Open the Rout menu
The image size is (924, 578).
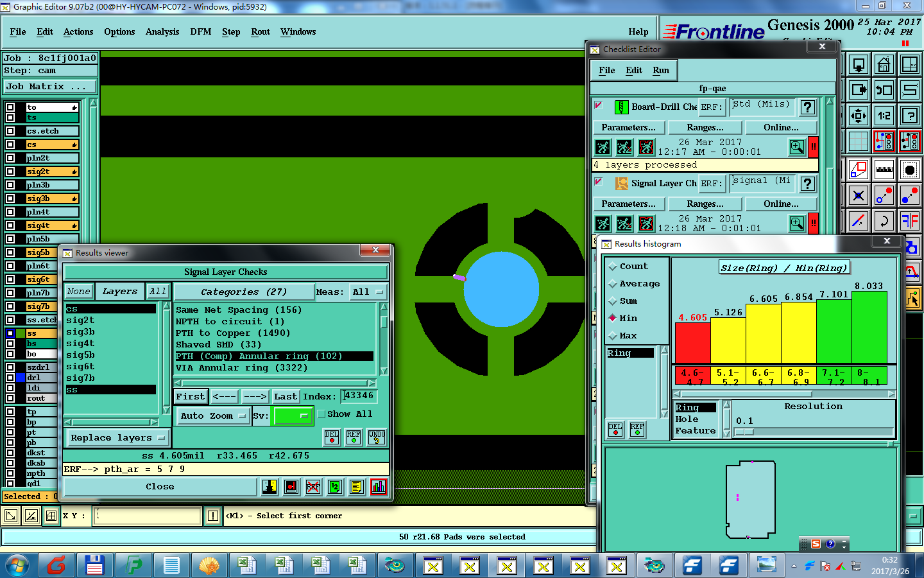point(261,31)
